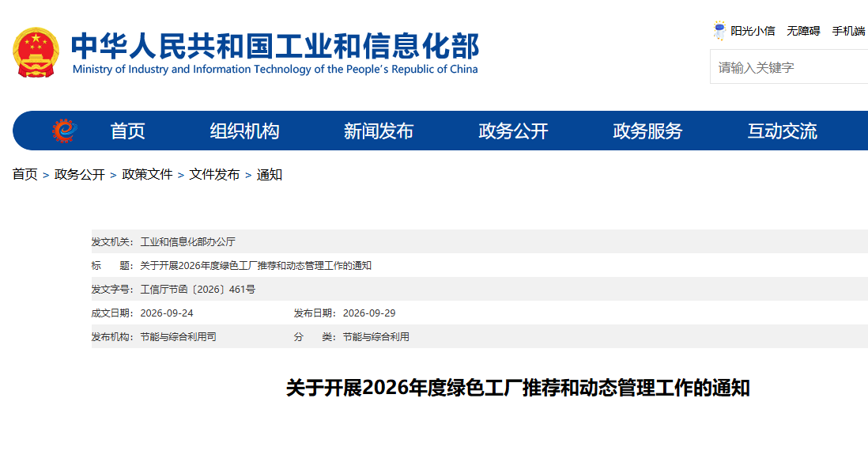Open the 阳光小信 assistant link
The image size is (868, 455).
[x=753, y=31]
